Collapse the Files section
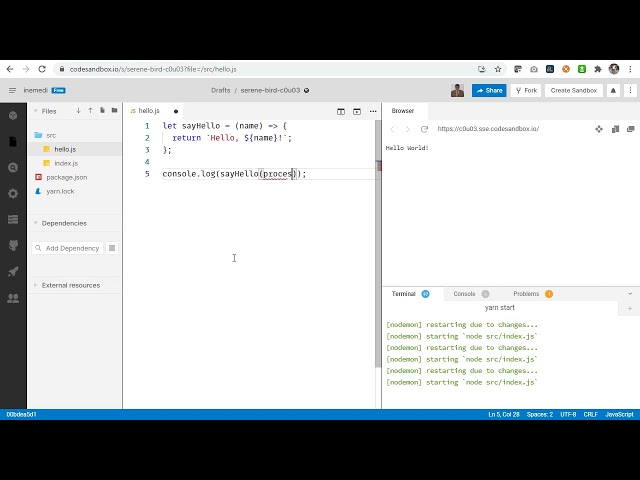Image resolution: width=640 pixels, height=480 pixels. coord(36,111)
